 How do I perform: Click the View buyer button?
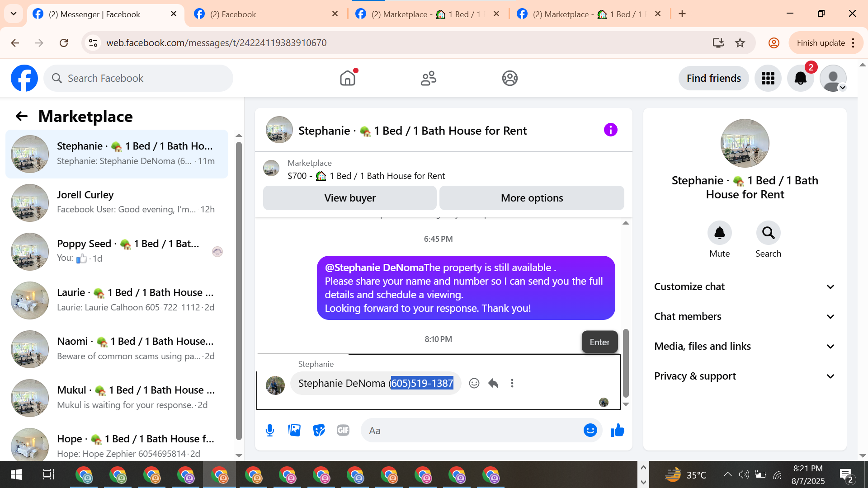coord(350,198)
